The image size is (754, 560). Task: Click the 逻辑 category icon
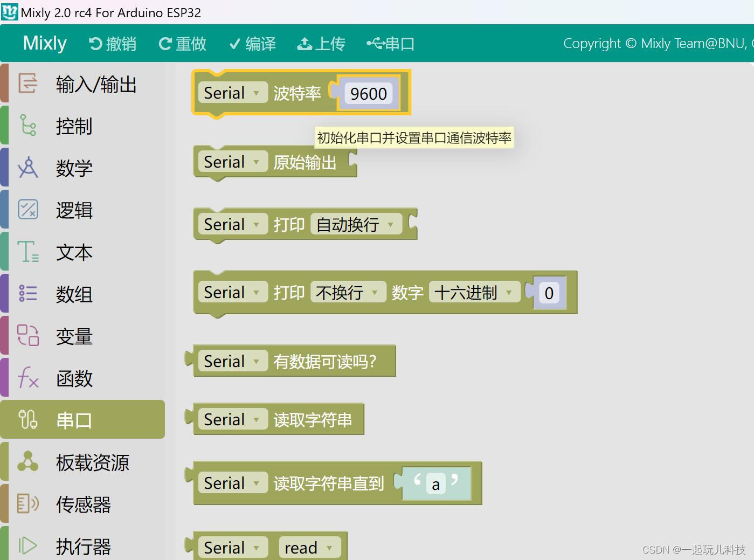[x=27, y=210]
